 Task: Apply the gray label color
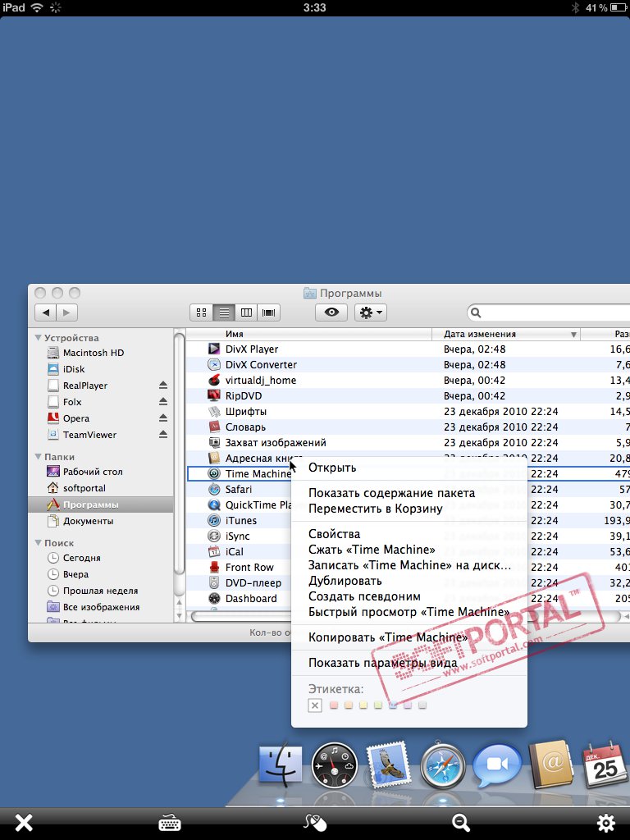[x=422, y=705]
